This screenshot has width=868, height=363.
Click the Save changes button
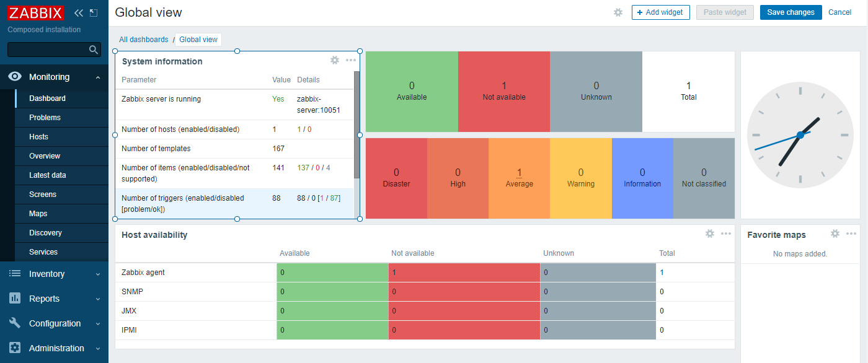(790, 12)
